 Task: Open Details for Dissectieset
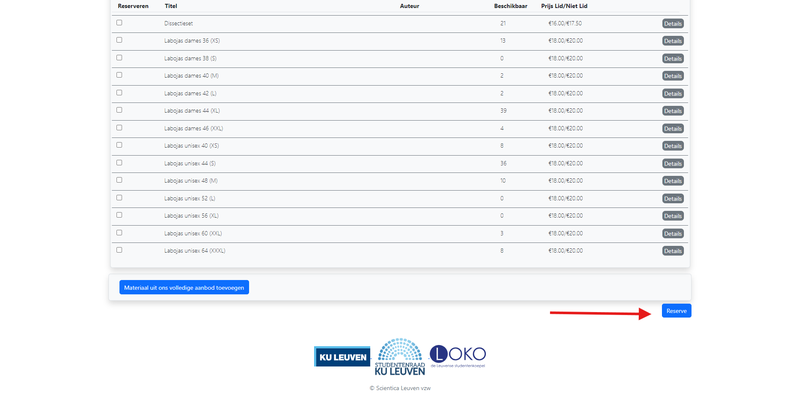point(673,23)
